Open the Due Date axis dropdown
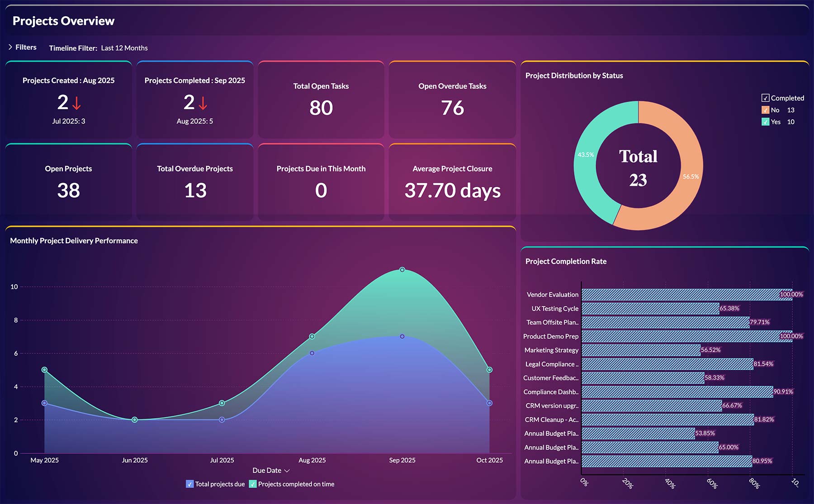 tap(287, 471)
